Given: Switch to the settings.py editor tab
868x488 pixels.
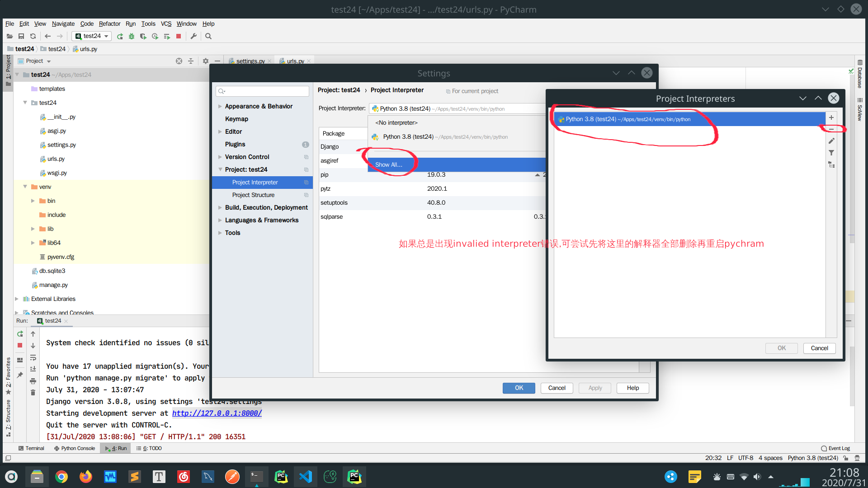Looking at the screenshot, I should [250, 61].
